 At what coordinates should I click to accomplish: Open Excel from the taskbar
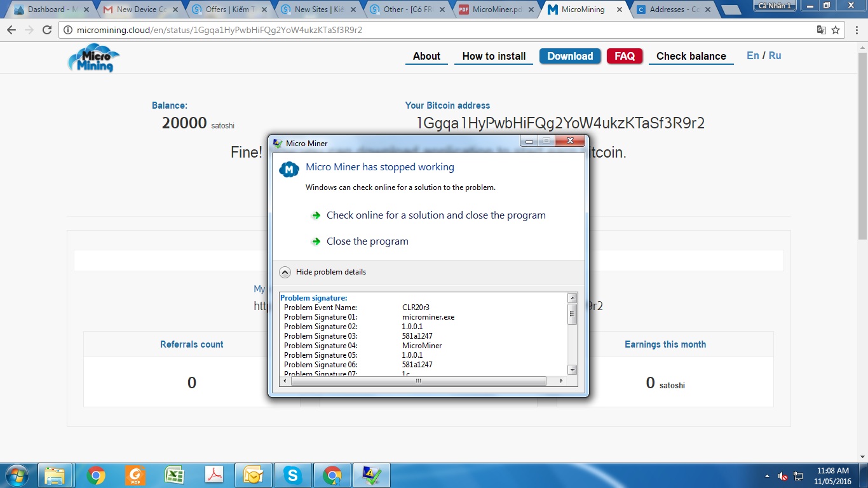[175, 475]
